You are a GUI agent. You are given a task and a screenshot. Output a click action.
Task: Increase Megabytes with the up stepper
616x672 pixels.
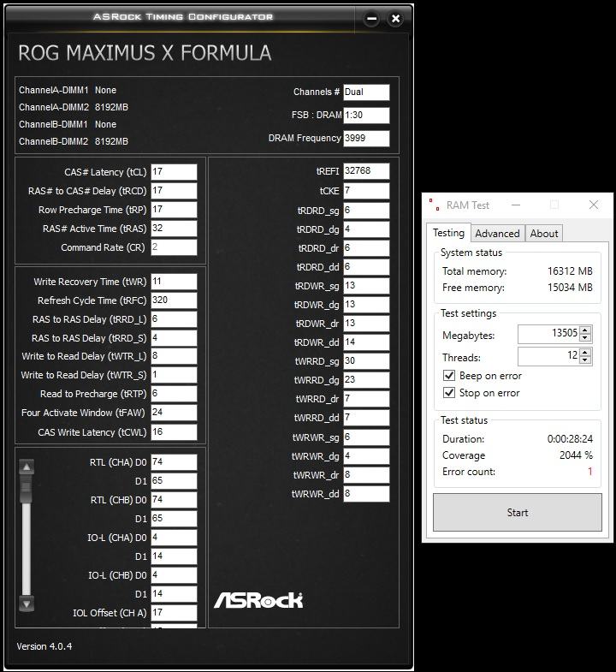[x=585, y=330]
